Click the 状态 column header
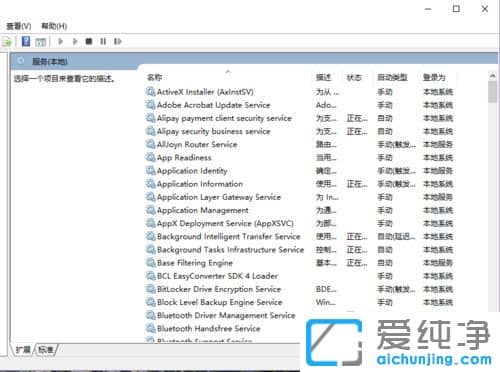 354,78
